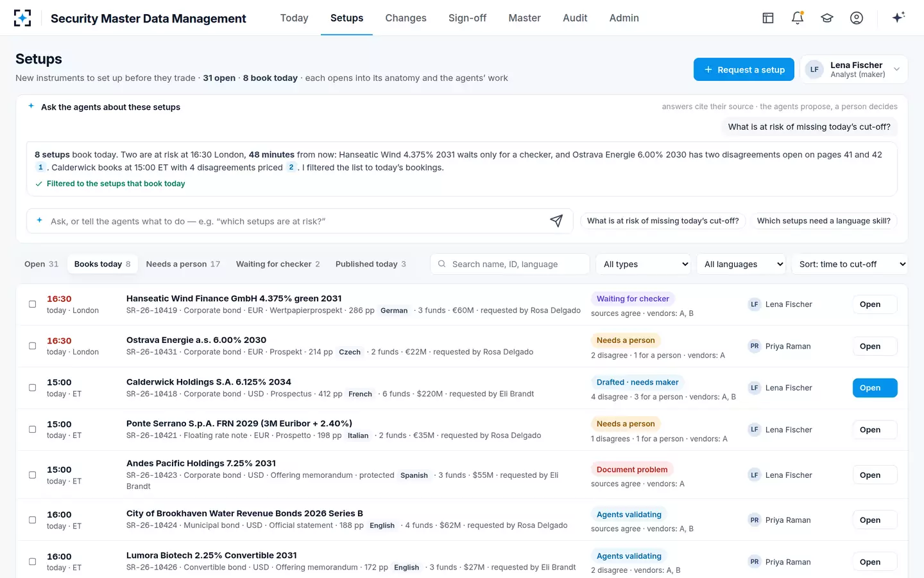Click the PR avatar on Lumora Biotech row
Viewport: 924px width, 578px height.
point(755,562)
